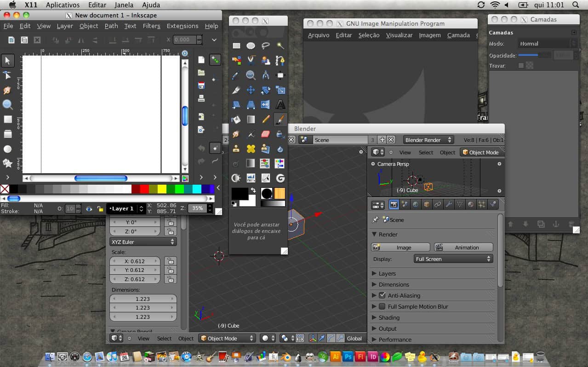This screenshot has height=367, width=588.
Task: Click the Inkscape Save document icon
Action: click(x=201, y=85)
